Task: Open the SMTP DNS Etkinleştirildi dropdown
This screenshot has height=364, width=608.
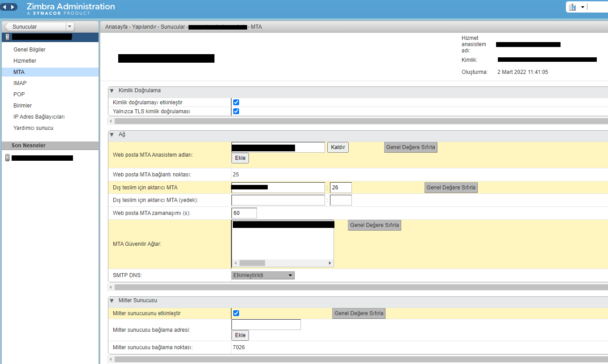Action: pos(263,275)
